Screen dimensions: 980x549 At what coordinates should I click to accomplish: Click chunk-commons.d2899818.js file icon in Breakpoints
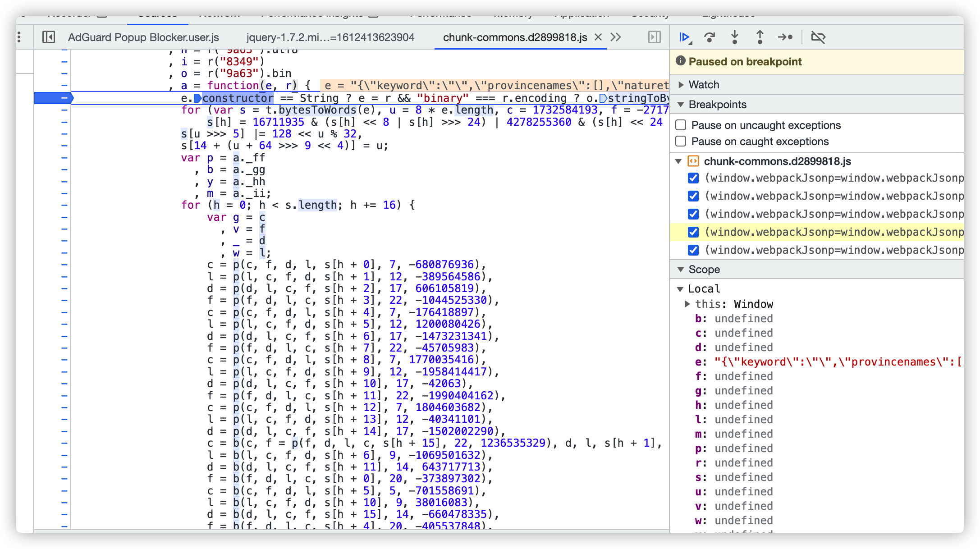click(x=693, y=161)
